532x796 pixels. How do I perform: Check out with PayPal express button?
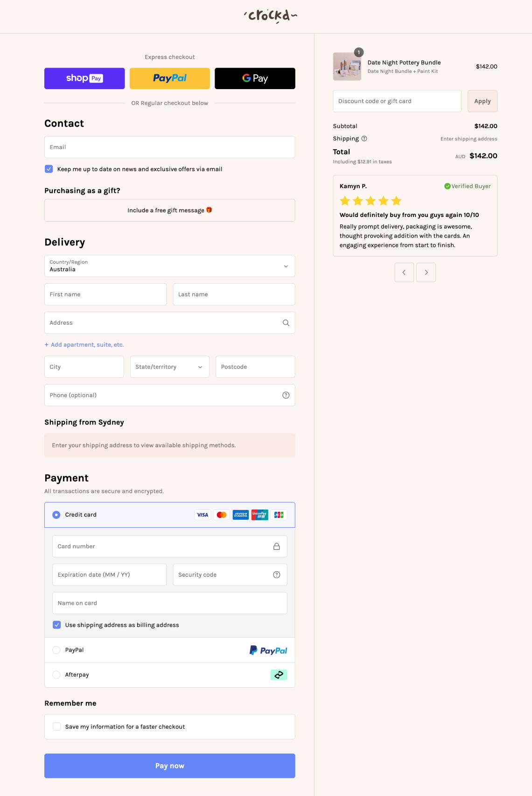click(x=169, y=78)
